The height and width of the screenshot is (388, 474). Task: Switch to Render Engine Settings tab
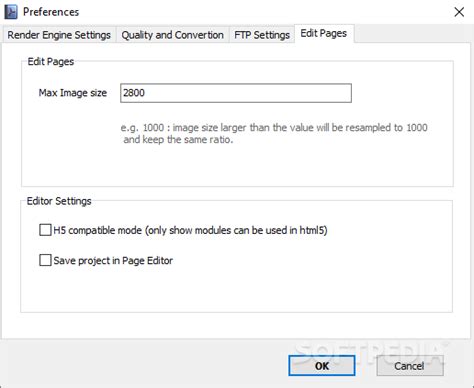[59, 35]
